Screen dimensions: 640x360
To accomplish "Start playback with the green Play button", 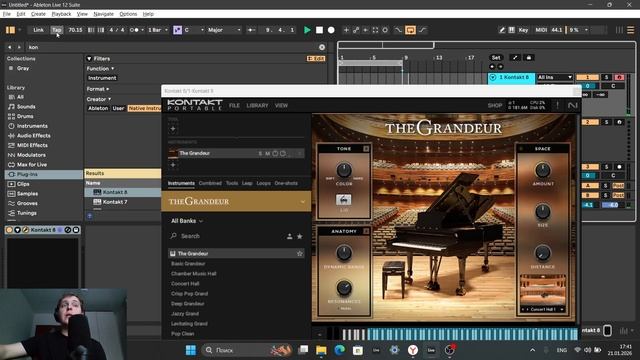I will pos(307,30).
